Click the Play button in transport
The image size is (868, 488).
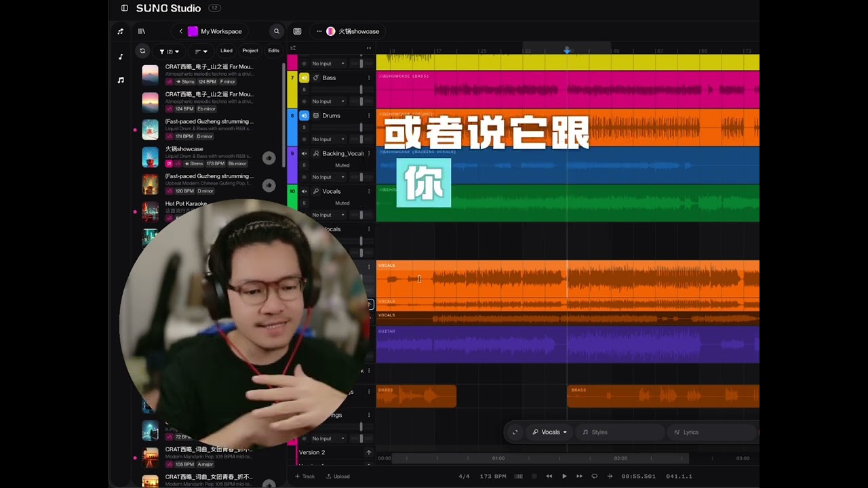pos(564,476)
